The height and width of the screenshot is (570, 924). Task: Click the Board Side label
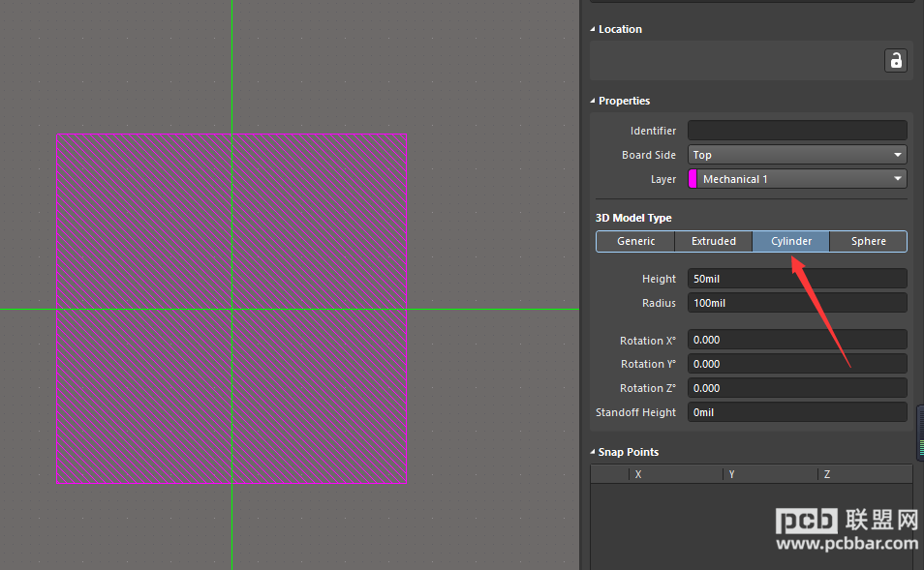click(x=648, y=155)
